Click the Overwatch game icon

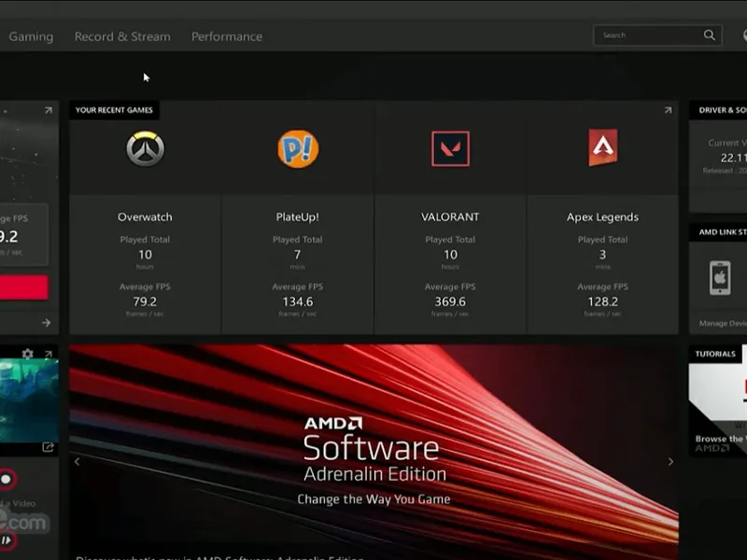146,149
